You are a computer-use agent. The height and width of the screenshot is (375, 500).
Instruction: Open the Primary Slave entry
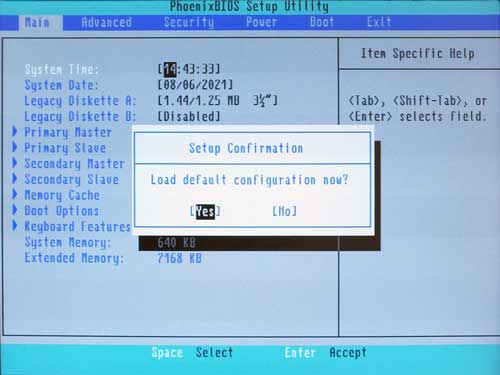point(65,148)
